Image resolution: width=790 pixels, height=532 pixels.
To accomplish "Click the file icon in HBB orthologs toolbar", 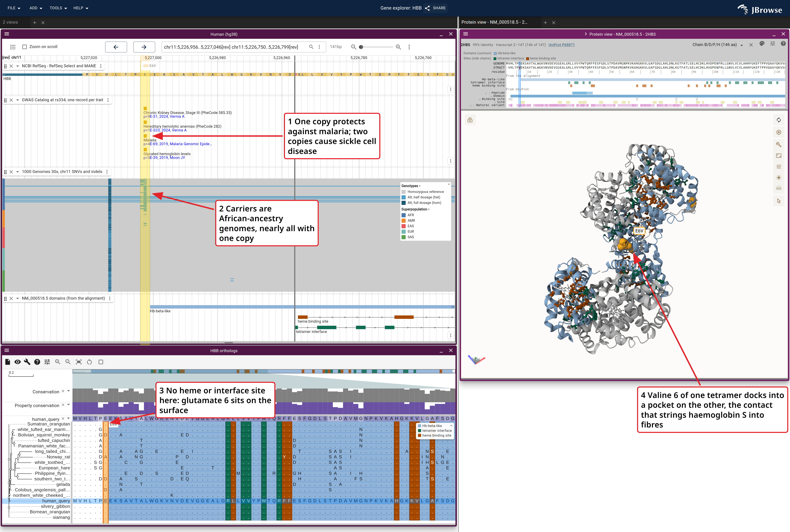I will click(x=7, y=362).
